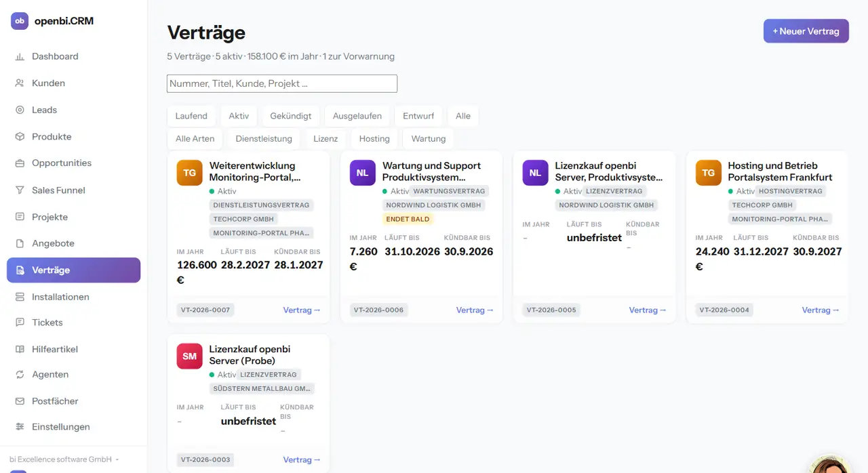Click the SÜDSTERN METALLBAU customer tag
Image resolution: width=868 pixels, height=473 pixels.
click(262, 389)
